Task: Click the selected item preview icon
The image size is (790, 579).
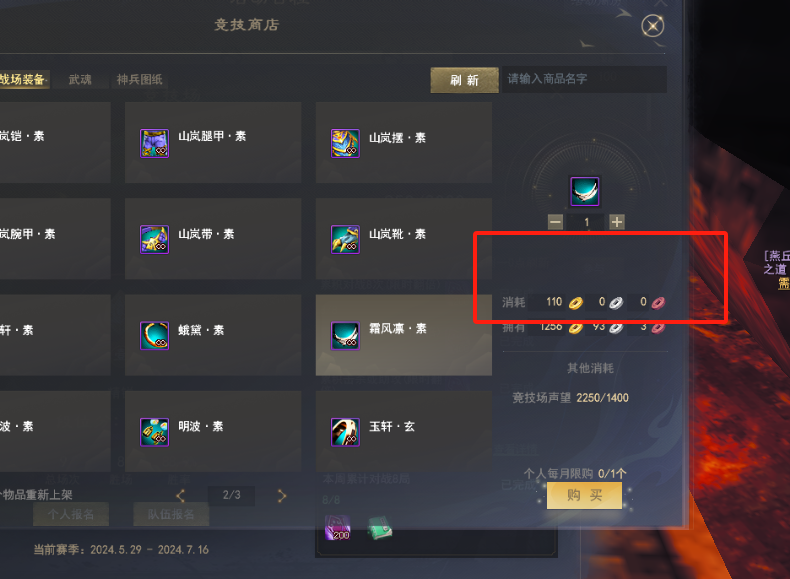Action: coord(585,191)
